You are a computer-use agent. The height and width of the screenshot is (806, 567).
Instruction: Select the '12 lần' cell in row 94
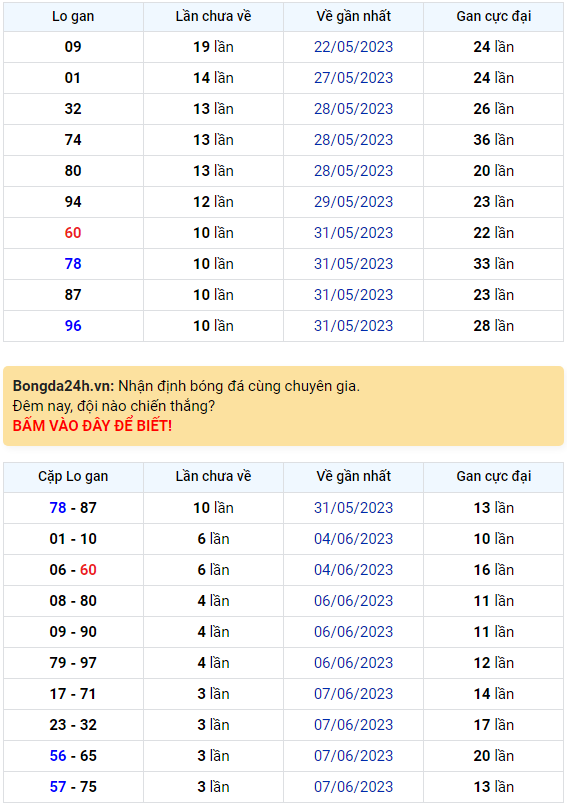click(213, 202)
